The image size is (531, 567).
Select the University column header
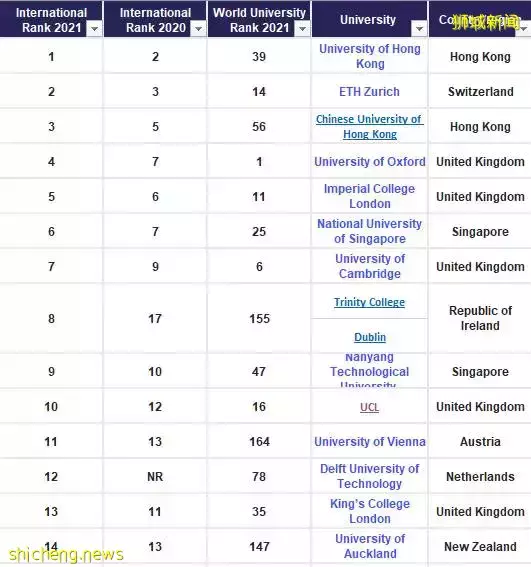tap(369, 19)
